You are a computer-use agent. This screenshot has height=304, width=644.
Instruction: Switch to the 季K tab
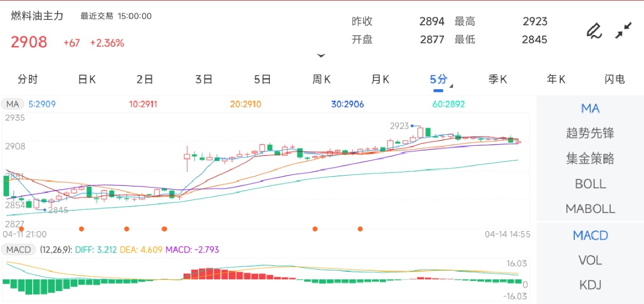(x=497, y=79)
